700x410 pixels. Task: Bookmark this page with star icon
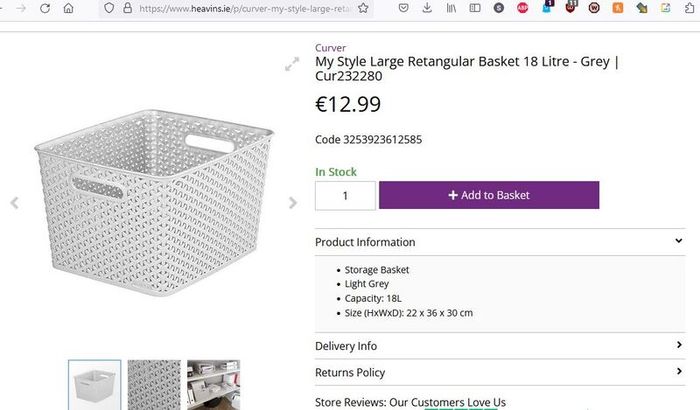(363, 8)
